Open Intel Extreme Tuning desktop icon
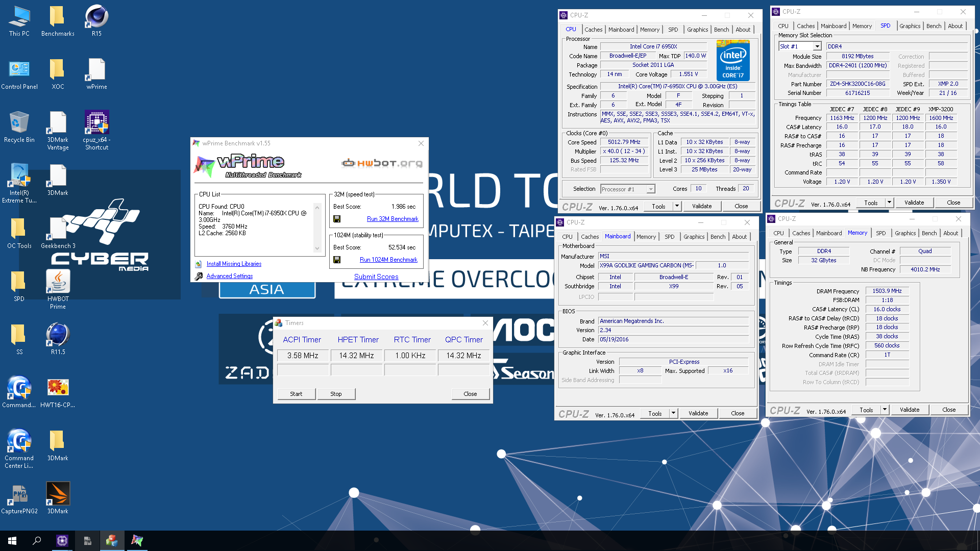980x551 pixels. tap(19, 184)
